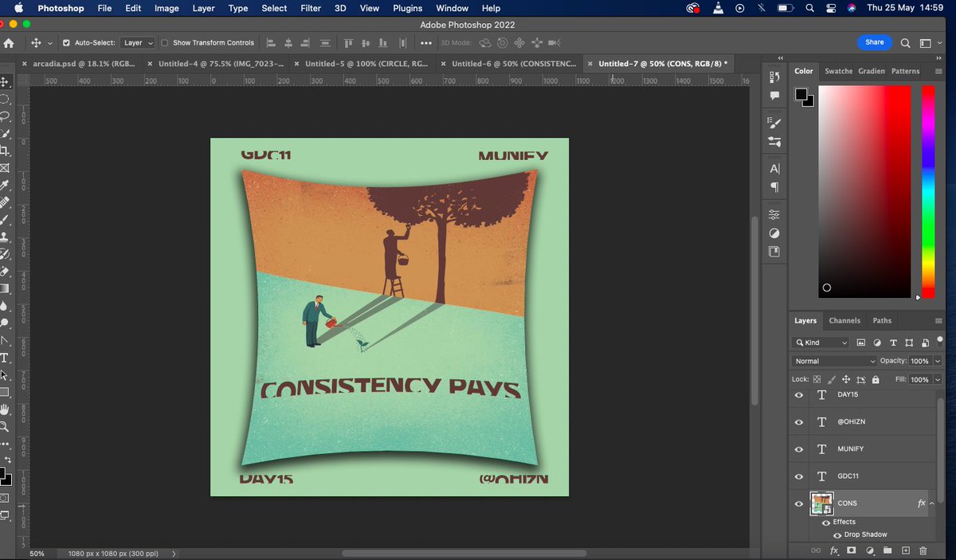Toggle Effects visibility eye
This screenshot has height=560, width=956.
pos(826,523)
